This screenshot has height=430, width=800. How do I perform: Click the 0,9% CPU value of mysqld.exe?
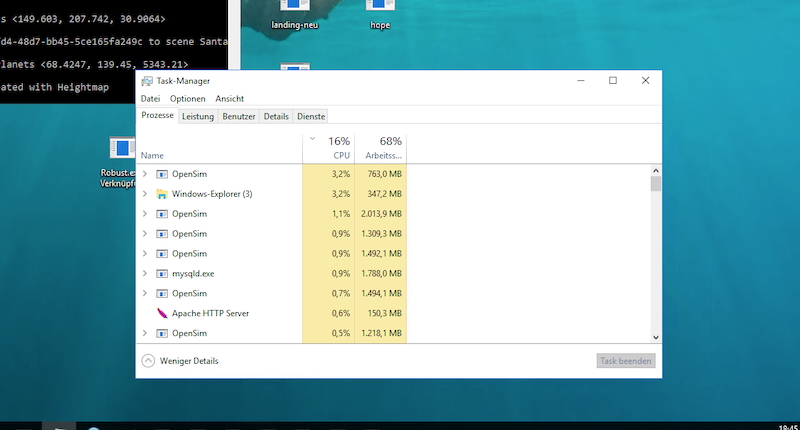pyautogui.click(x=341, y=273)
